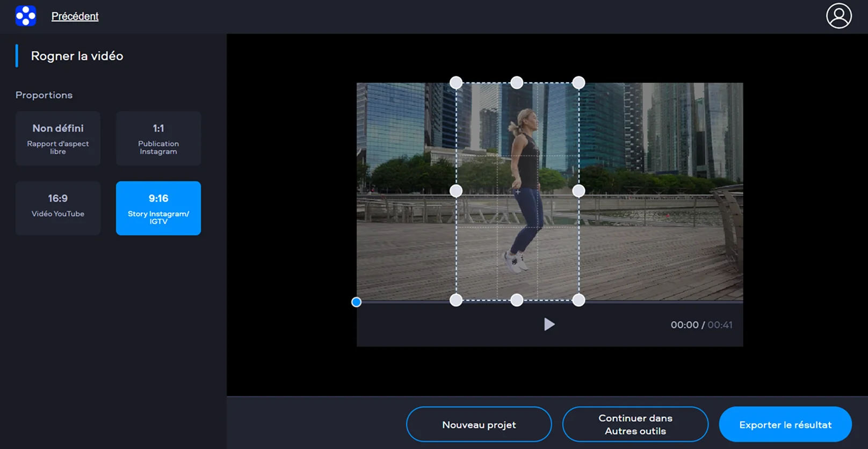Screen dimensions: 868x449
Task: Click the blue timeline playhead marker
Action: (x=356, y=302)
